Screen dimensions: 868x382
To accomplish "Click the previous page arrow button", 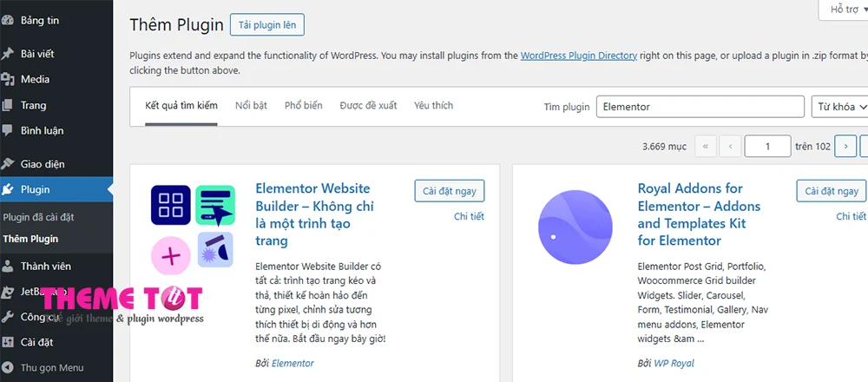I will (730, 146).
